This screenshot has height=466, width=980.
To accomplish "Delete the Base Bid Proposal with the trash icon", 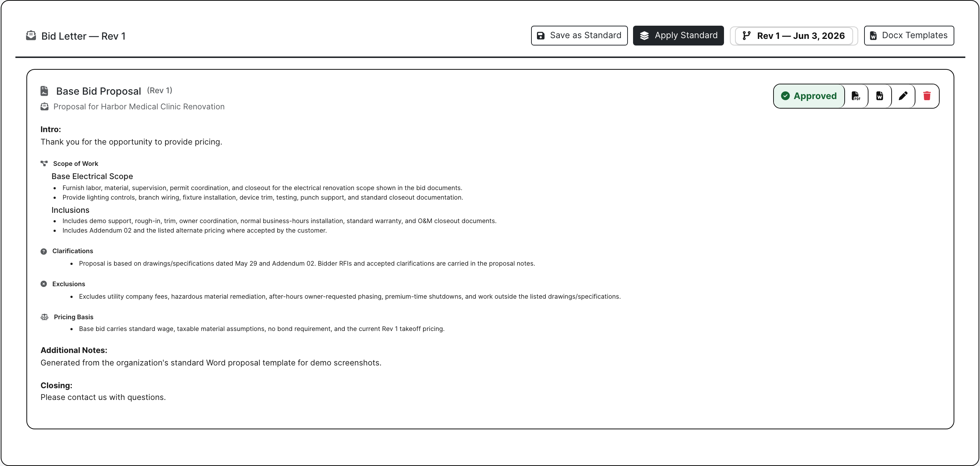I will [927, 96].
